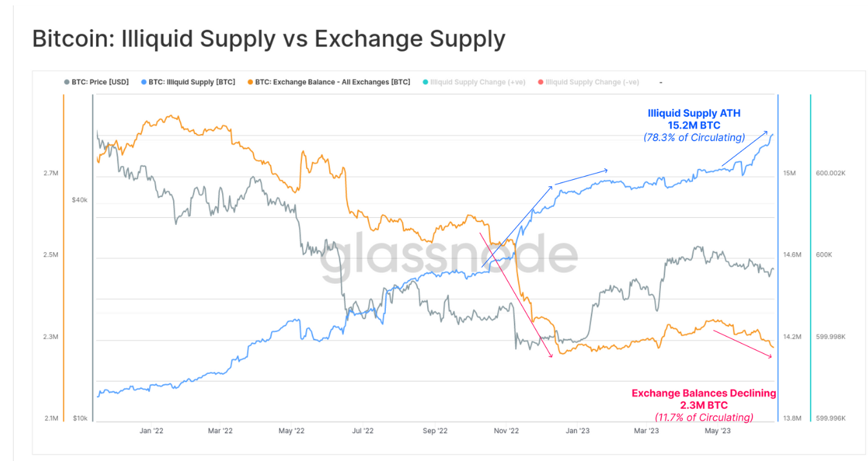Toggle the BTC: Price [USD] series label
This screenshot has height=461, width=868.
pyautogui.click(x=100, y=83)
